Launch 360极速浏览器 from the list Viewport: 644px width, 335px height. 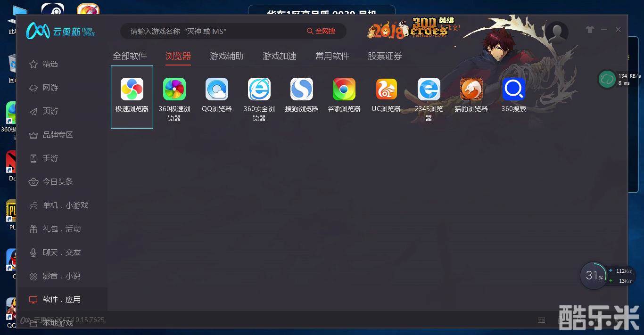coord(174,90)
